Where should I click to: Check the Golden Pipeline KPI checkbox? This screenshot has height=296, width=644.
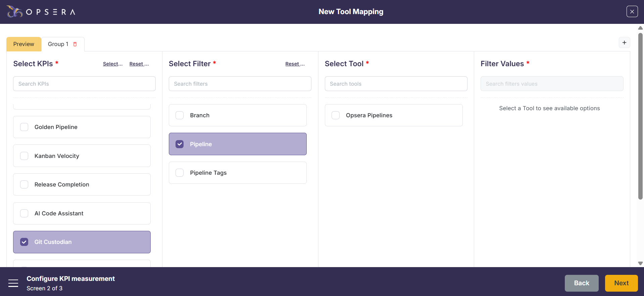tap(24, 127)
